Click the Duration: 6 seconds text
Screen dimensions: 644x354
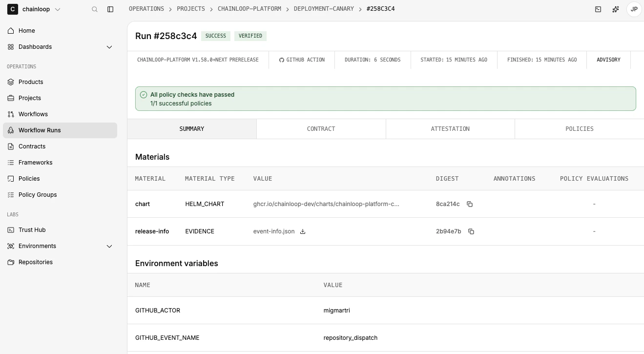373,60
